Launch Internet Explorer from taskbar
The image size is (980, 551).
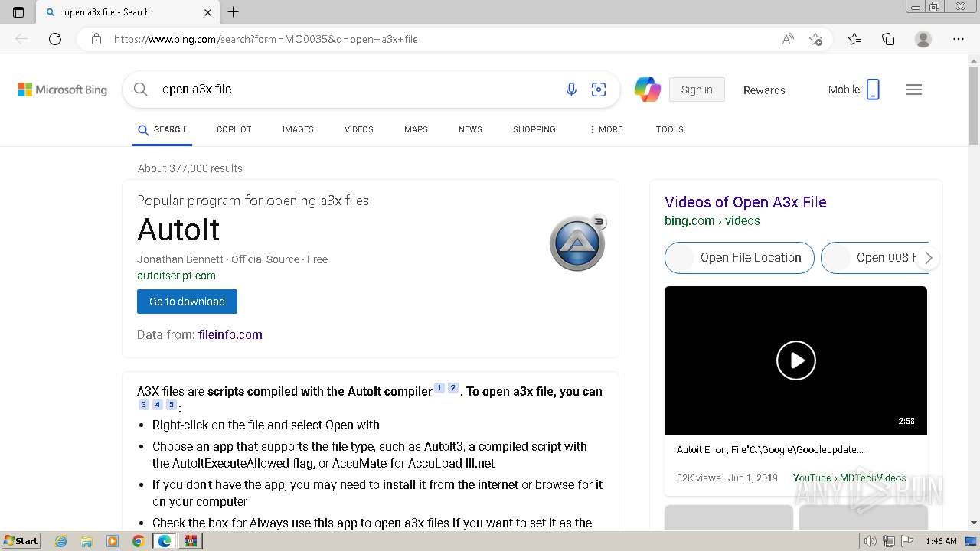pos(60,541)
